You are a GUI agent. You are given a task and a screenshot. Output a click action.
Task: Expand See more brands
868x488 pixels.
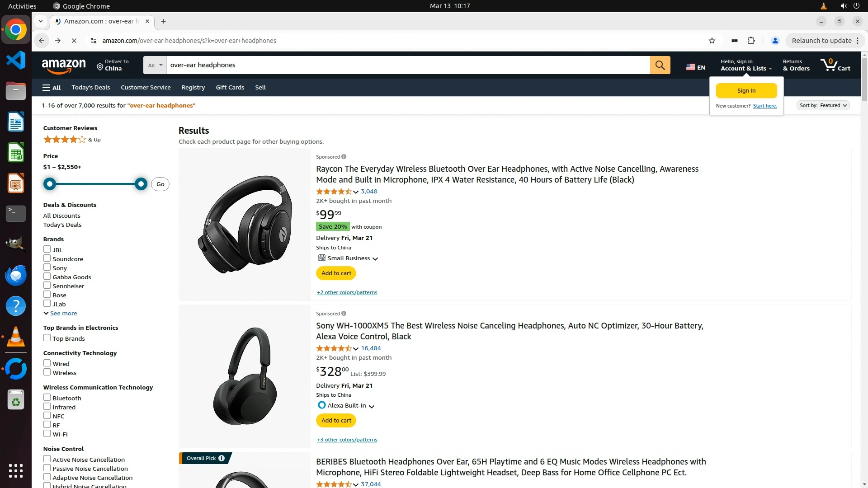(61, 313)
